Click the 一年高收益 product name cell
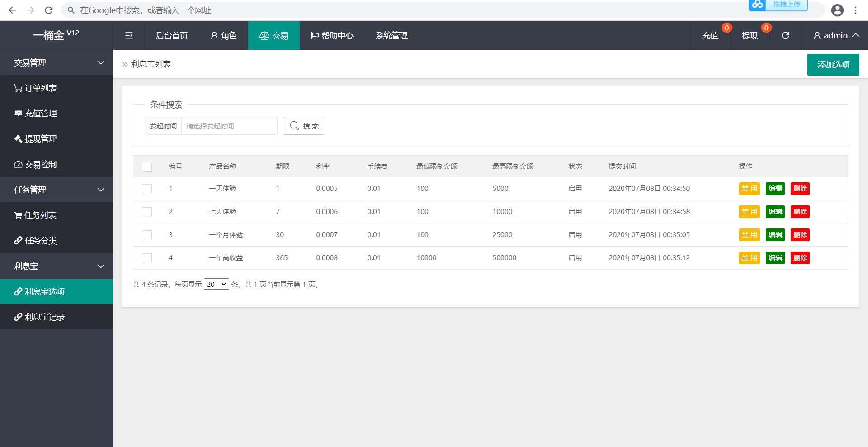This screenshot has width=868, height=447. point(226,258)
